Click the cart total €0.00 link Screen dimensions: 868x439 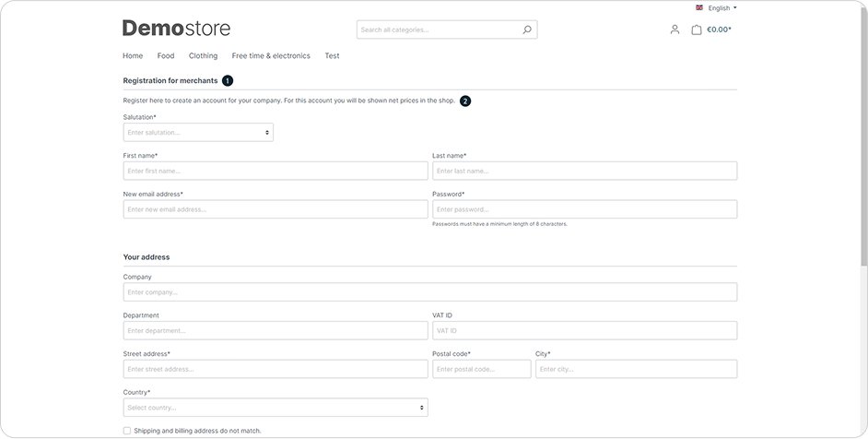tap(719, 30)
